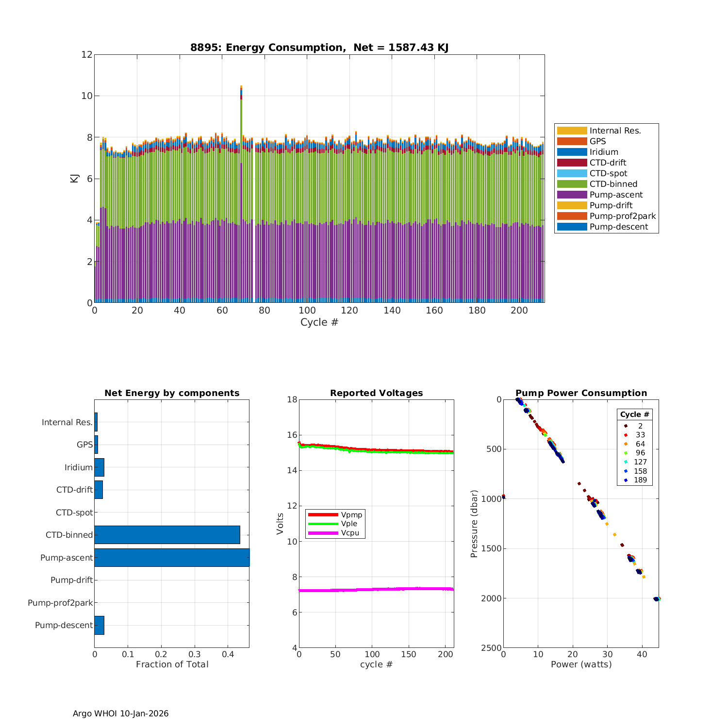The image size is (728, 728).
Task: Click the Argo WHOI date footer text
Action: (121, 713)
